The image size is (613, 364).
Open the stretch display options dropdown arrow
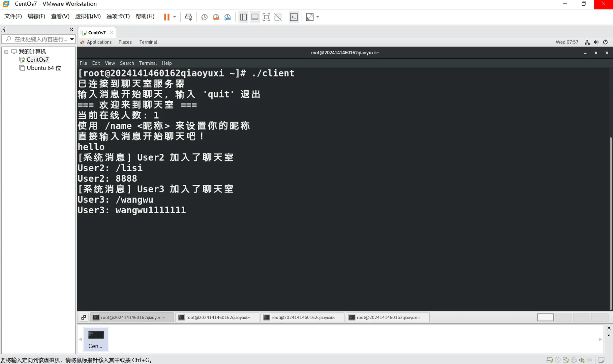[318, 17]
